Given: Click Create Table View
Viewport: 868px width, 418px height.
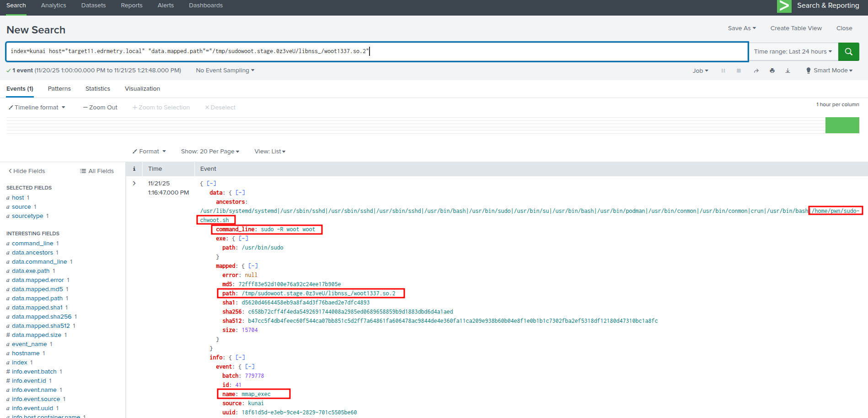Looking at the screenshot, I should [x=796, y=28].
